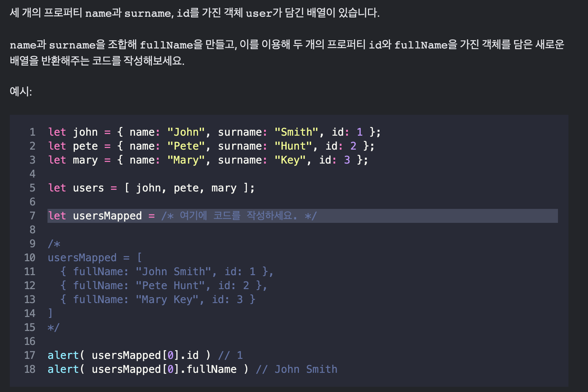Click the alert( usersMapped[0].id ) call

[129, 355]
